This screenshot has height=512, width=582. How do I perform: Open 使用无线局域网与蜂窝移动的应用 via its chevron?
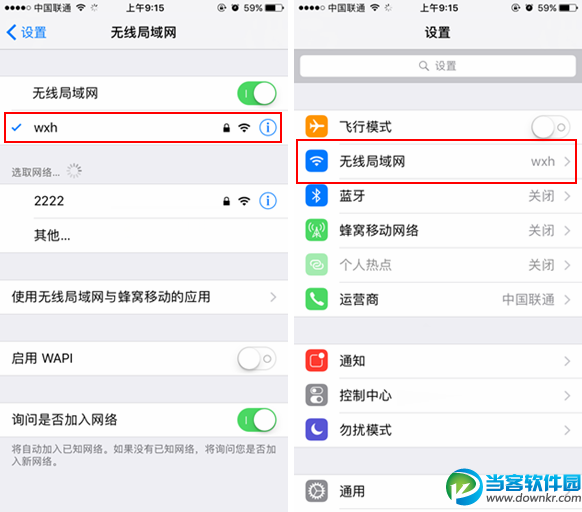[x=273, y=297]
